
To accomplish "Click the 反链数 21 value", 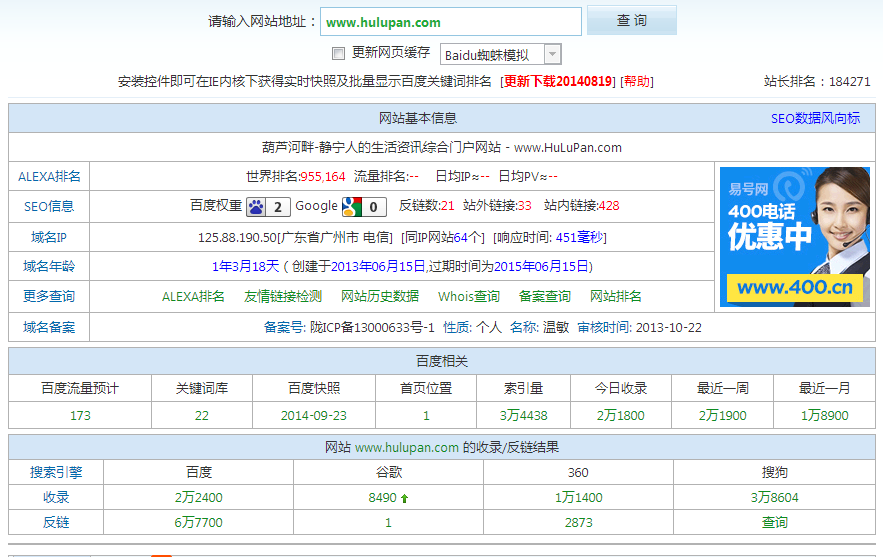I will point(448,206).
